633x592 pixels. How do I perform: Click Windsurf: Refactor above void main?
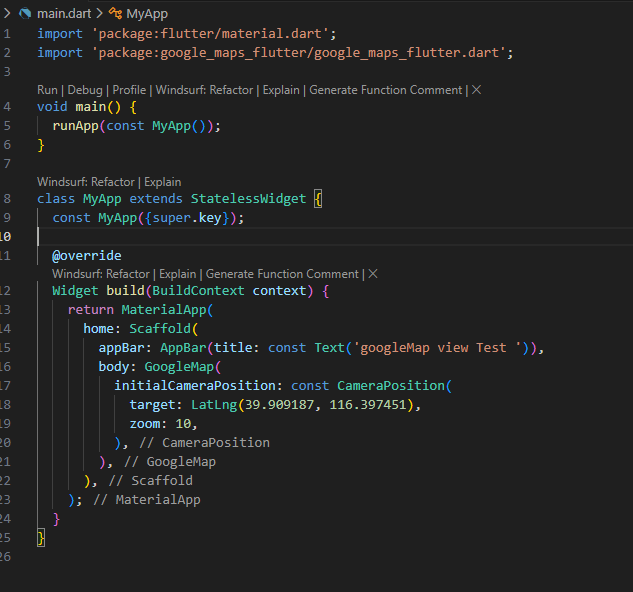click(203, 90)
